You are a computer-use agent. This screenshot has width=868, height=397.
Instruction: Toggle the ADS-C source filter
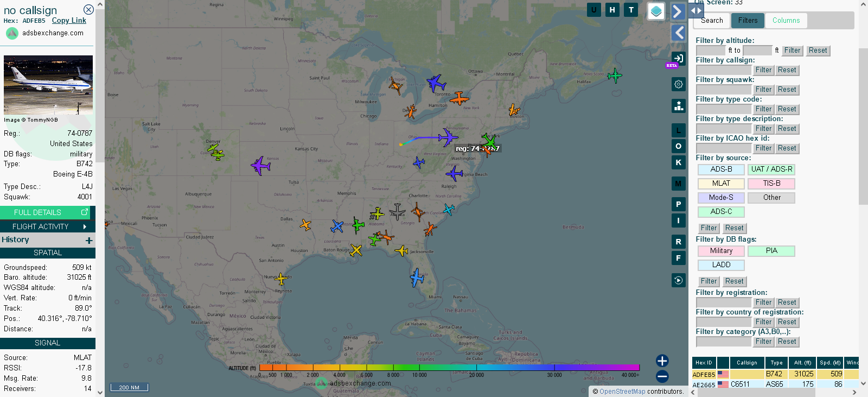721,212
